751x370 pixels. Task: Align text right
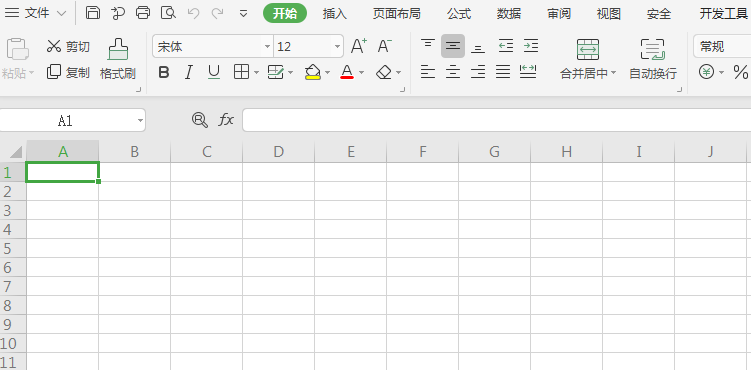478,72
